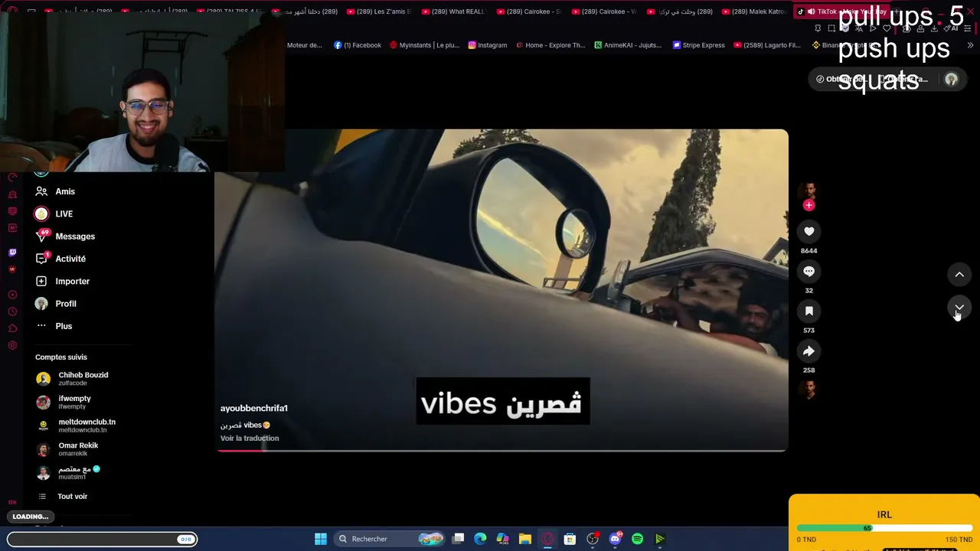This screenshot has height=551, width=980.
Task: Open Profil in the TikTok sidebar
Action: (x=66, y=304)
